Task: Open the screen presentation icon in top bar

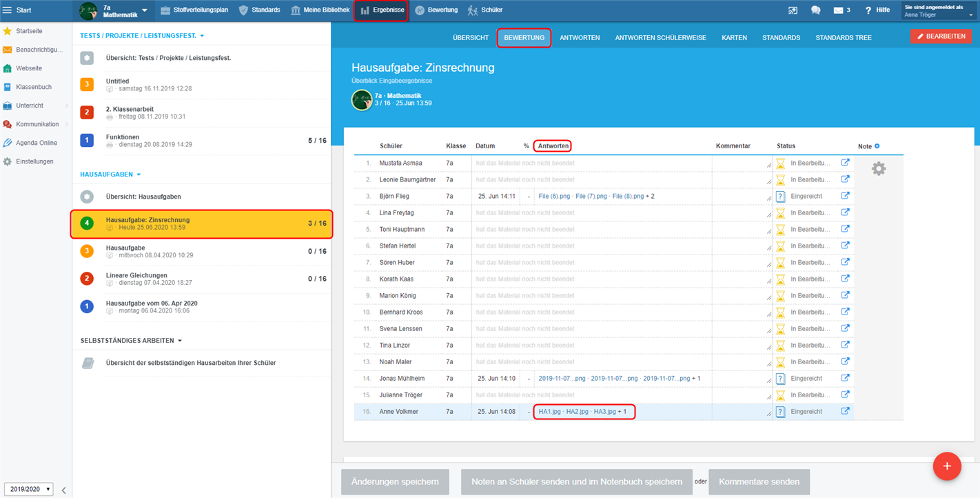Action: pyautogui.click(x=793, y=10)
